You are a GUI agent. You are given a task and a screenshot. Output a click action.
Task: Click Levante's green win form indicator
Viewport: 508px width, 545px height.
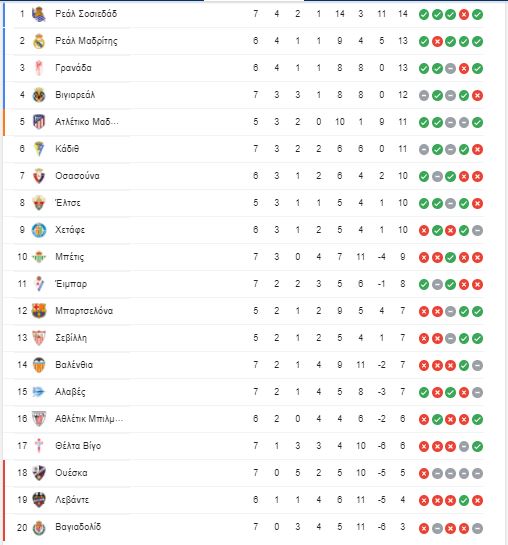tap(464, 501)
